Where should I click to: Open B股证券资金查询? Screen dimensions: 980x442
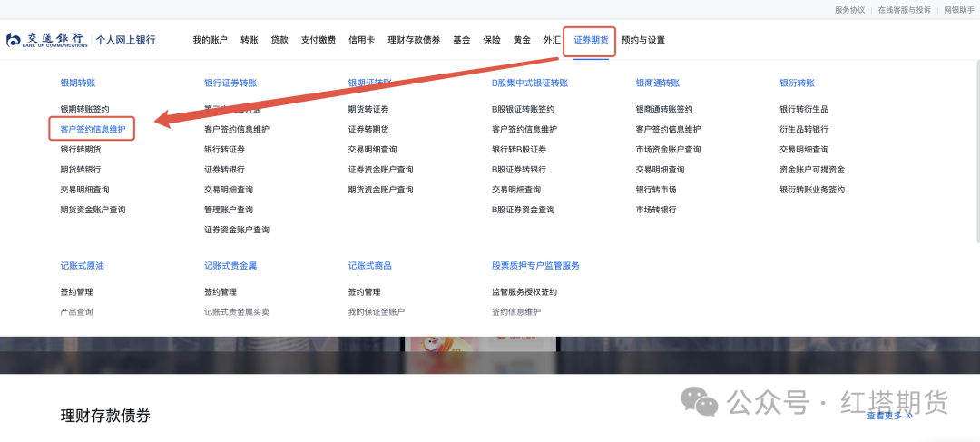tap(524, 210)
